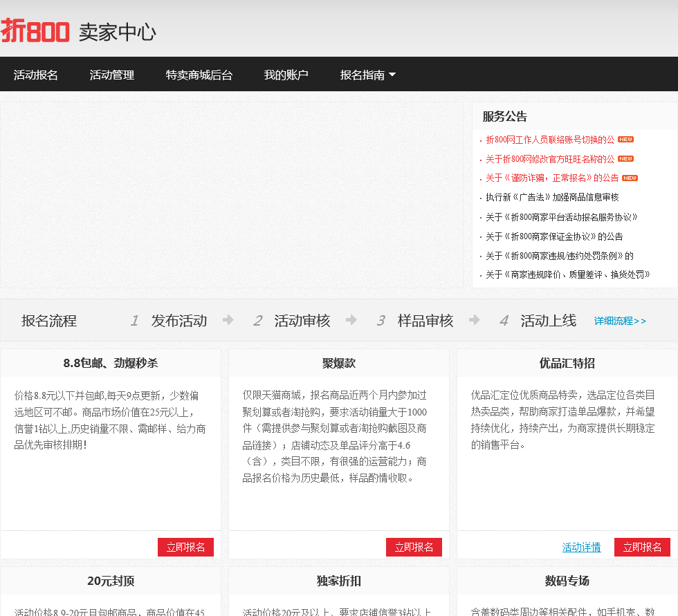Image resolution: width=678 pixels, height=616 pixels.
Task: Open the 活动报名 menu item
Action: 35,75
